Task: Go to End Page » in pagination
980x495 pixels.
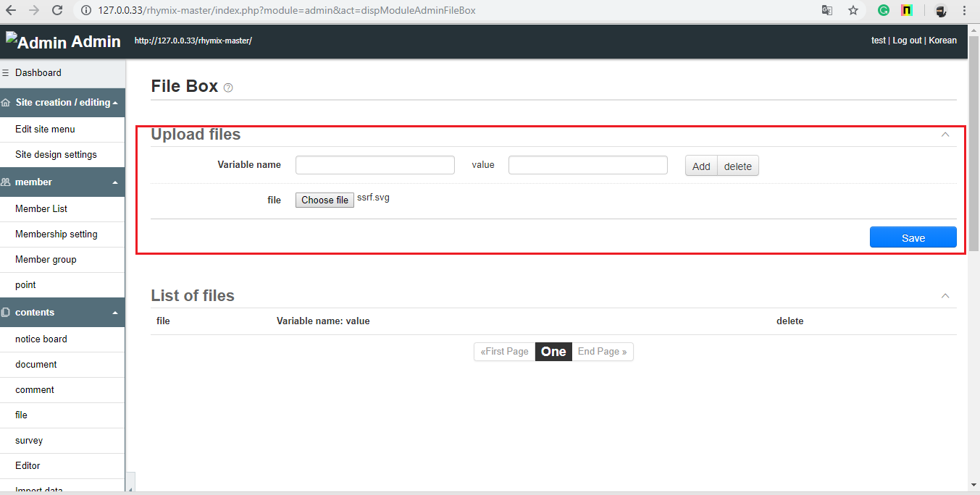Action: pos(603,352)
